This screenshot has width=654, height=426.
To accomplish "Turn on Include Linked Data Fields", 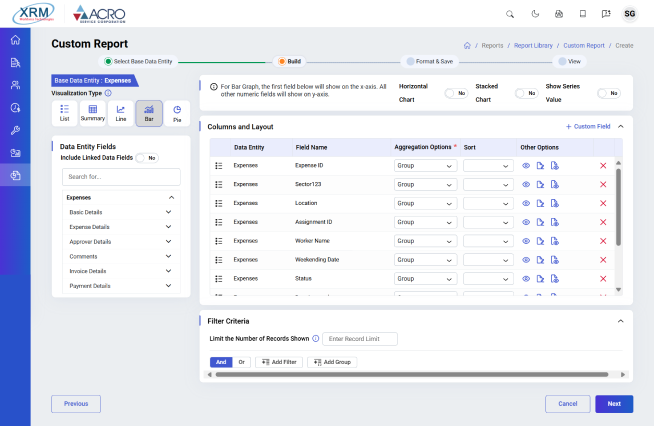I will coord(147,158).
